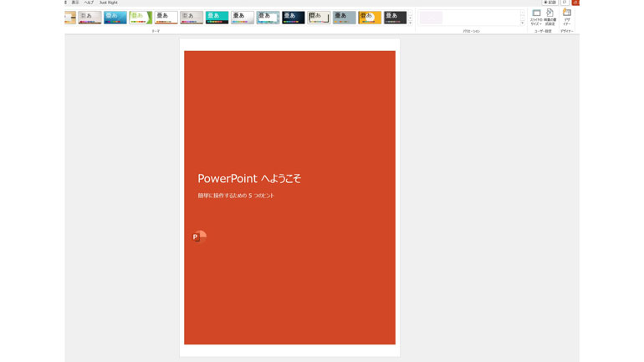Apply the beige theme with brown bottom edge
The width and height of the screenshot is (644, 362).
(89, 18)
